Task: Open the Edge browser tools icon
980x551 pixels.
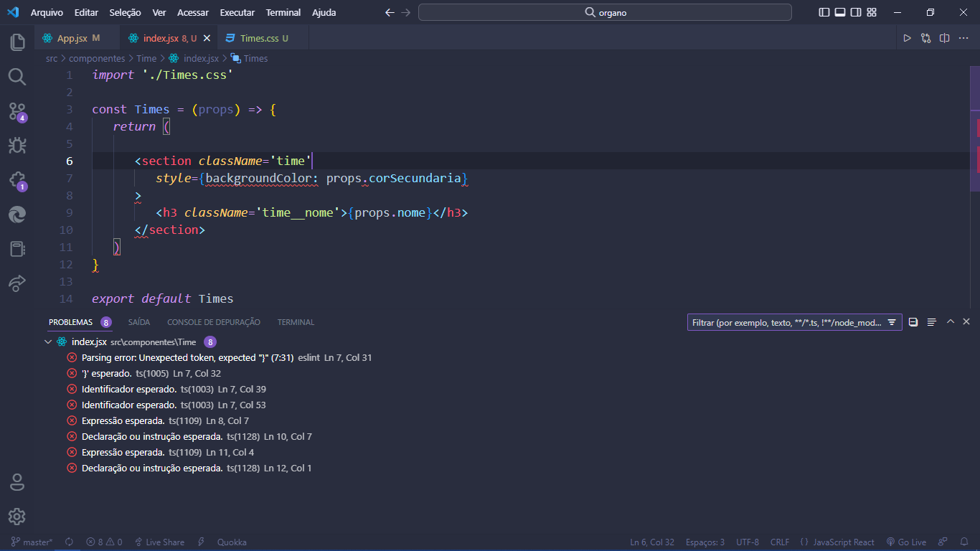Action: (17, 215)
